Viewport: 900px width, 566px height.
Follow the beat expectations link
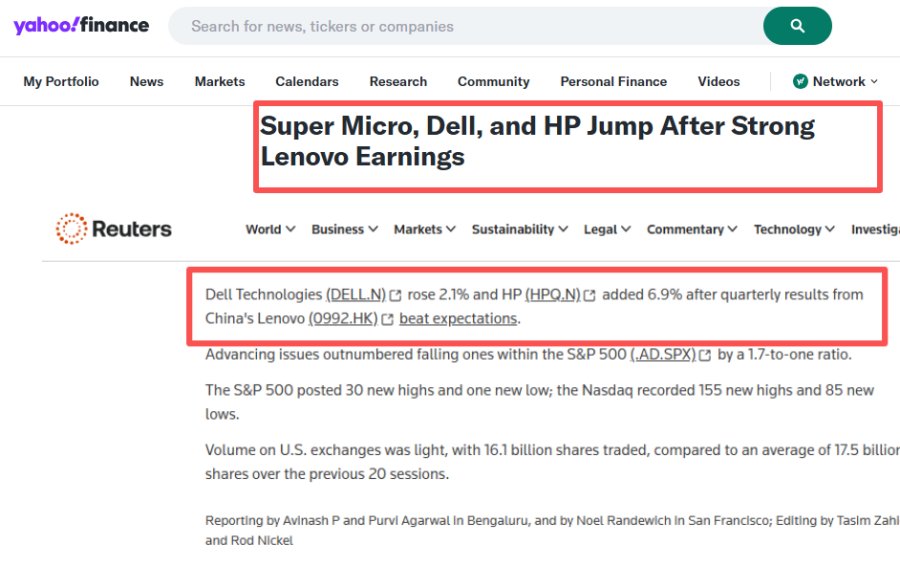coord(458,319)
